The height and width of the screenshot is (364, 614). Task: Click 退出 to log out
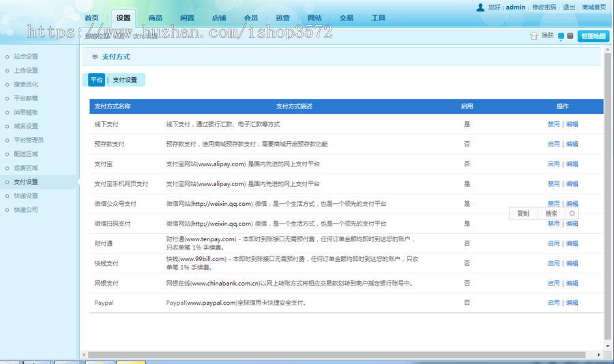[x=569, y=7]
